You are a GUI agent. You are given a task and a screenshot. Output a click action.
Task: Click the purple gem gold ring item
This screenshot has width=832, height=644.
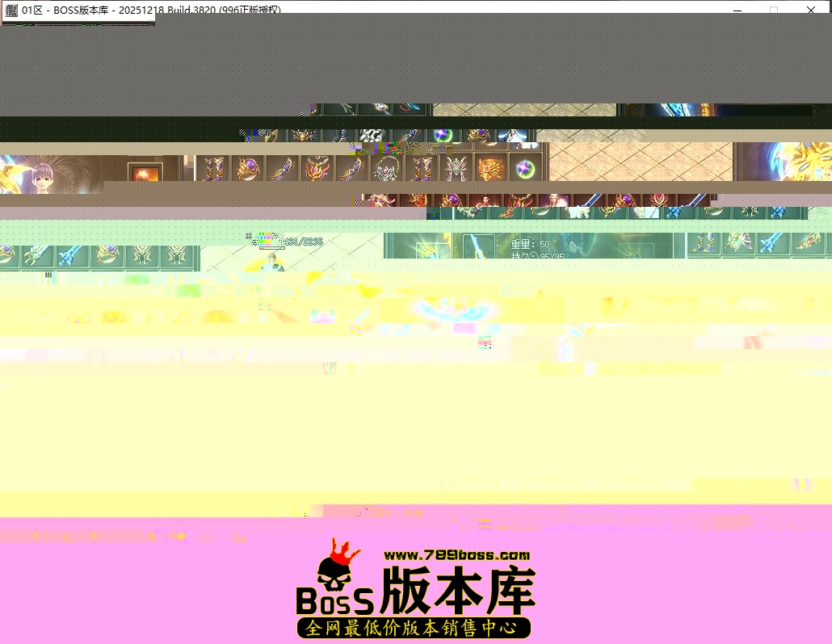pos(248,169)
